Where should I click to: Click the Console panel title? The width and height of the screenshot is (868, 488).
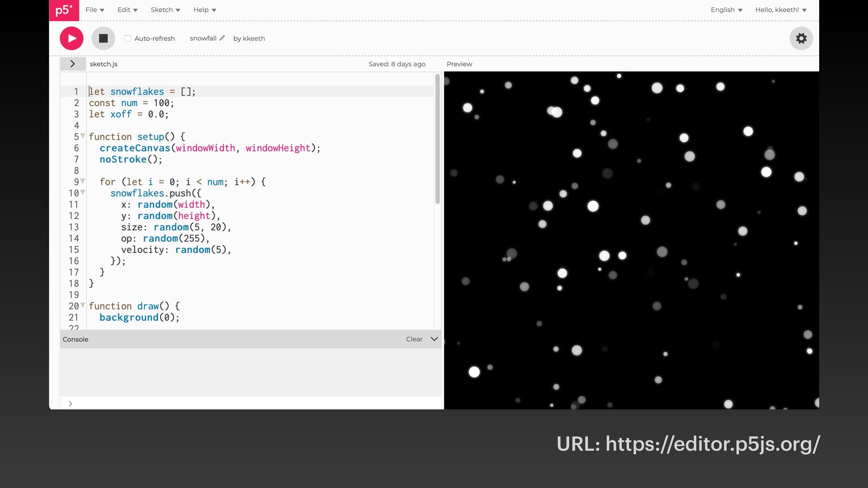[75, 339]
